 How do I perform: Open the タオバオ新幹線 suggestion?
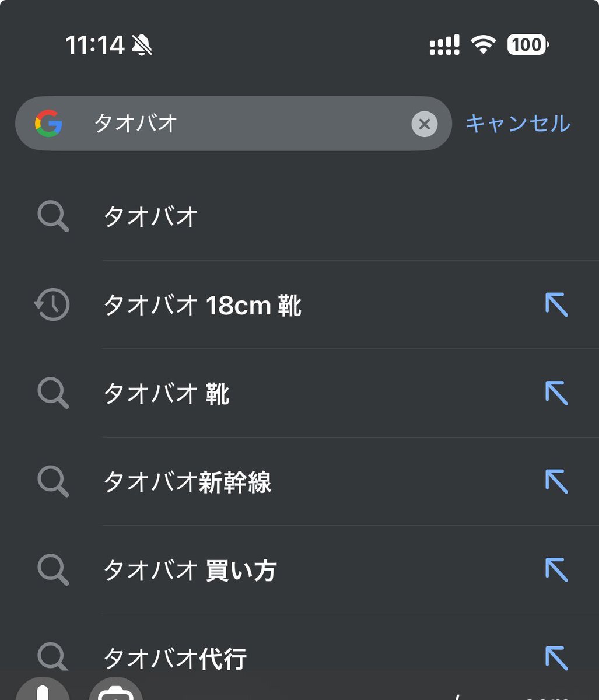click(x=299, y=482)
